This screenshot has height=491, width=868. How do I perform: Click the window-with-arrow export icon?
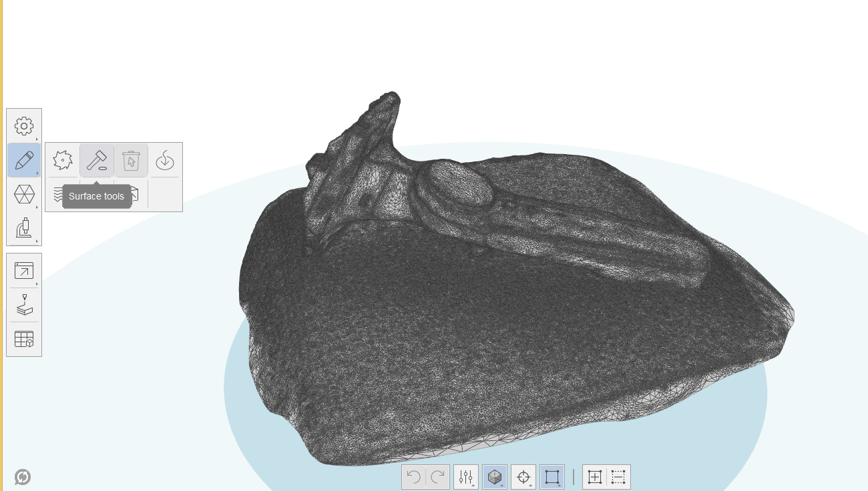point(24,270)
